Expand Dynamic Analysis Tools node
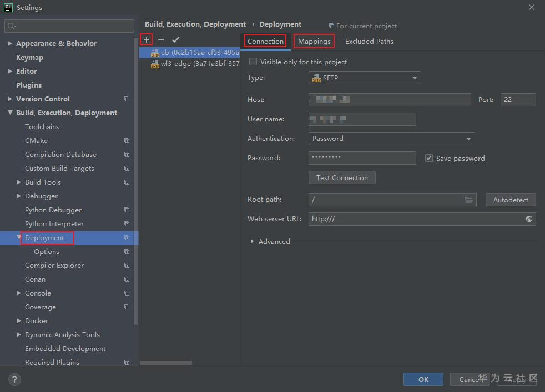545x392 pixels. pos(19,335)
